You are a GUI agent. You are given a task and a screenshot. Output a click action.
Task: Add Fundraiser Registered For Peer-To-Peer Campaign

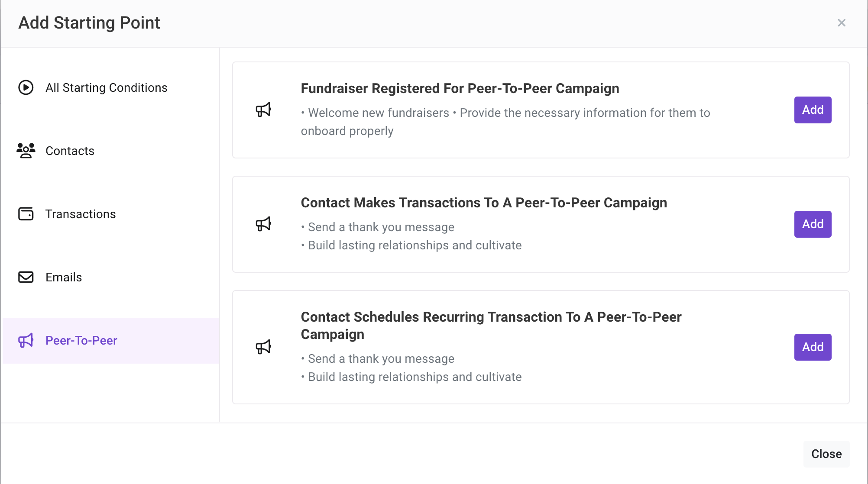(x=813, y=110)
